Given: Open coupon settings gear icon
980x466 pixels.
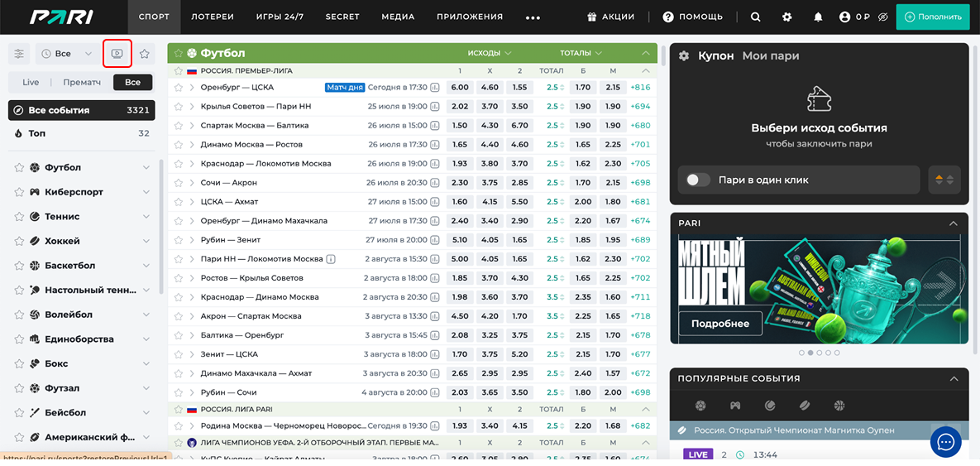Looking at the screenshot, I should (x=684, y=55).
